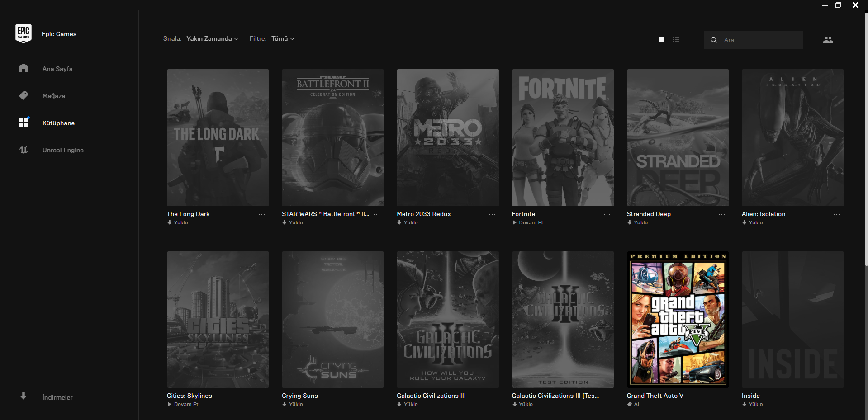The width and height of the screenshot is (868, 420).
Task: Open the friends list icon
Action: [828, 40]
